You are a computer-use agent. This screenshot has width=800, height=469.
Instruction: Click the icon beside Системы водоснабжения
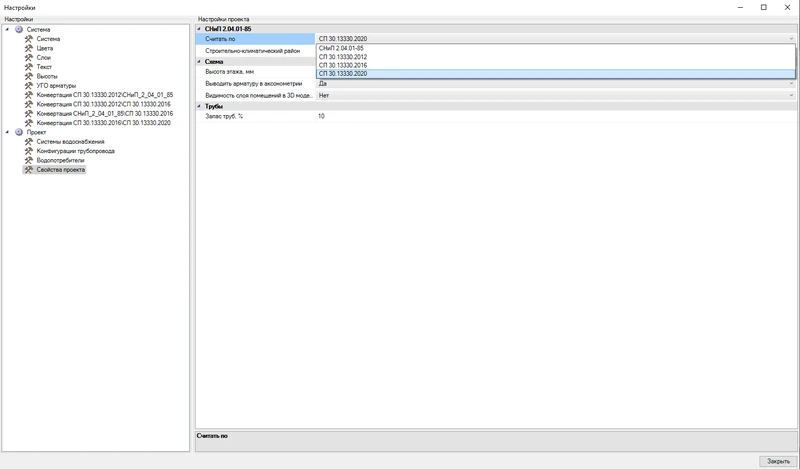pos(28,142)
